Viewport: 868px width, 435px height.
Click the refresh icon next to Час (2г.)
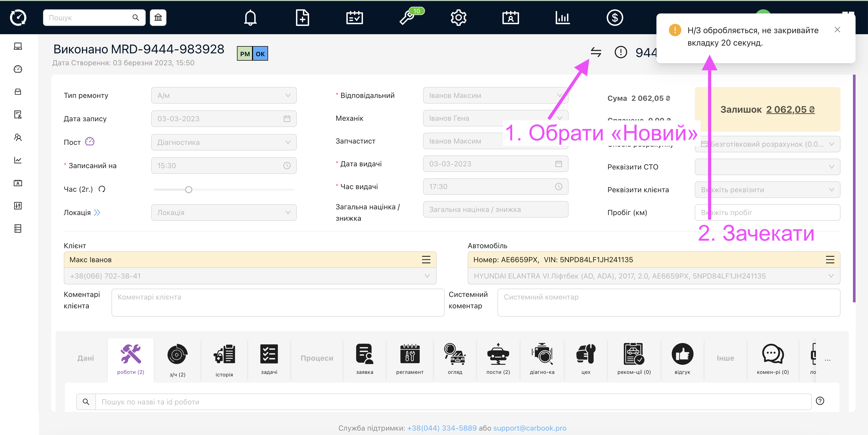pyautogui.click(x=102, y=189)
